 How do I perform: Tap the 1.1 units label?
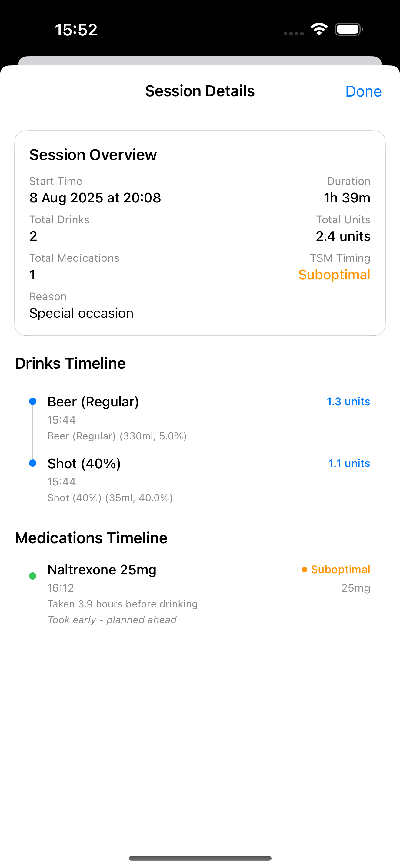(x=349, y=463)
